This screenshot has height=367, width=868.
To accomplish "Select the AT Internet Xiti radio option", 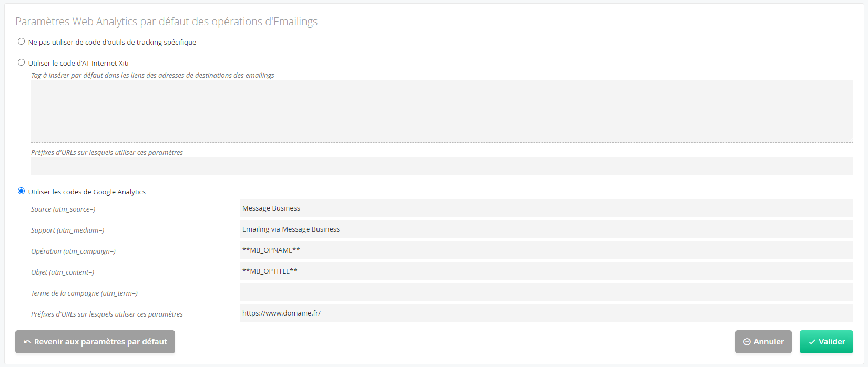I will 22,62.
